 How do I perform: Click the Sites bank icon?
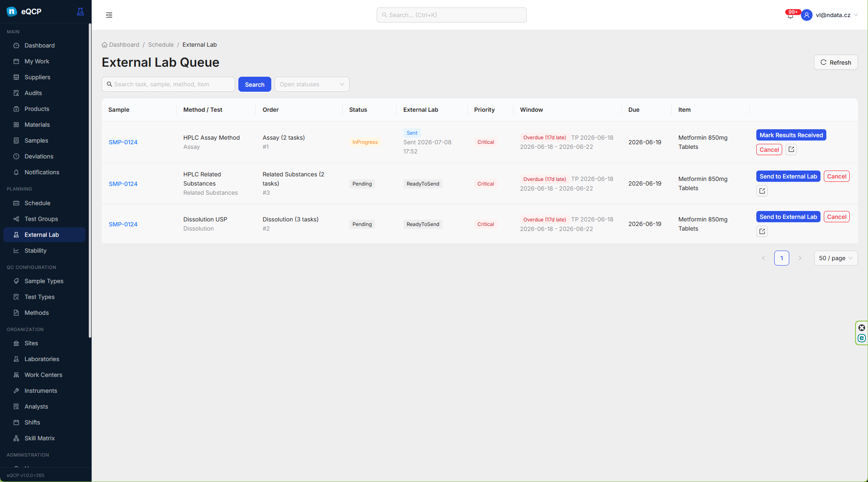(x=16, y=343)
